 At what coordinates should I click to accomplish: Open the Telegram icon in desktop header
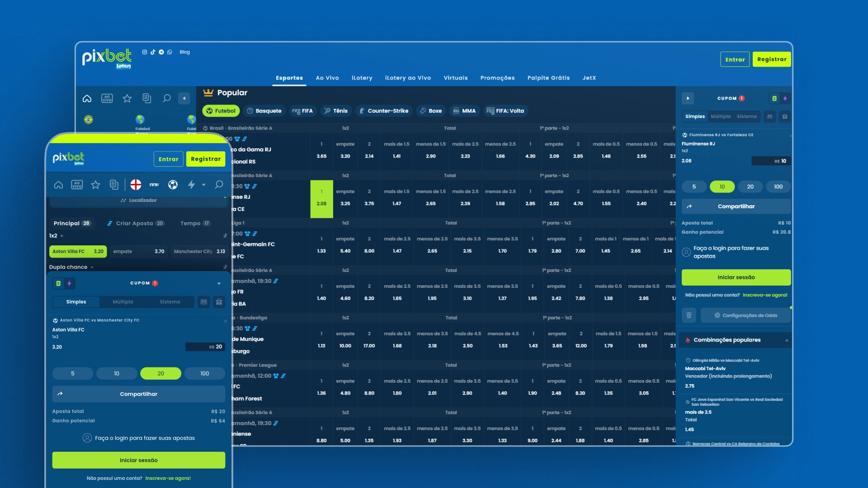tap(161, 52)
